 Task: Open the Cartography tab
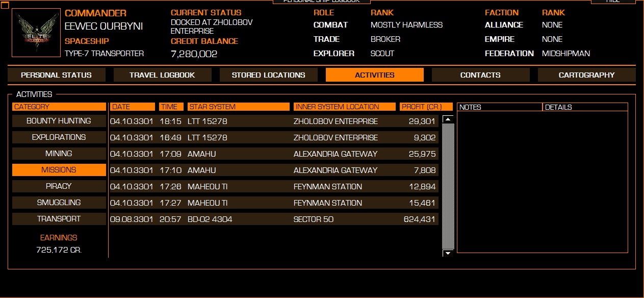(586, 75)
